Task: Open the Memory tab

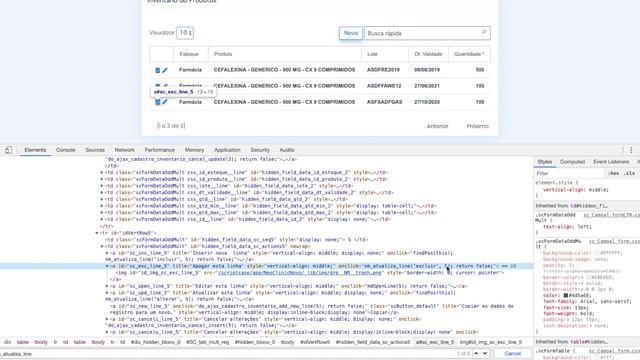Action: coord(194,150)
